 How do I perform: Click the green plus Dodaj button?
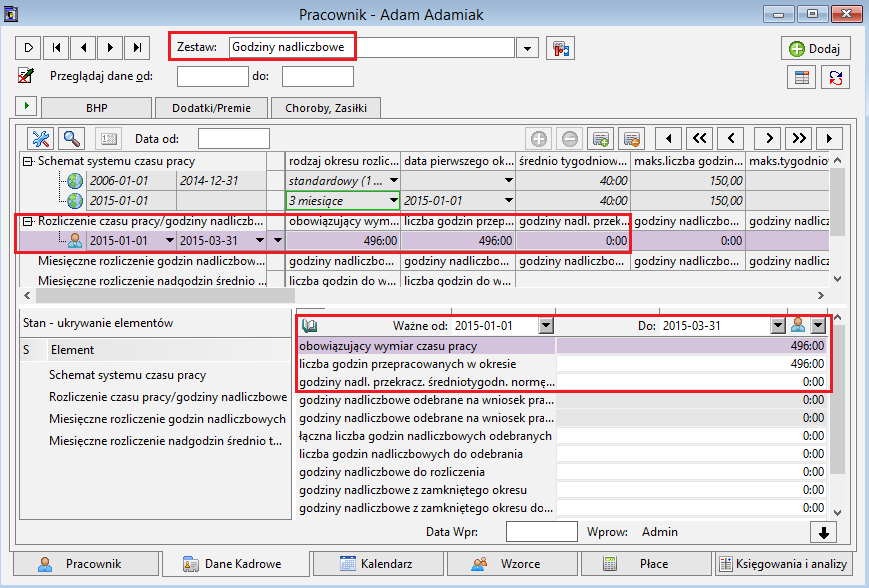point(815,49)
